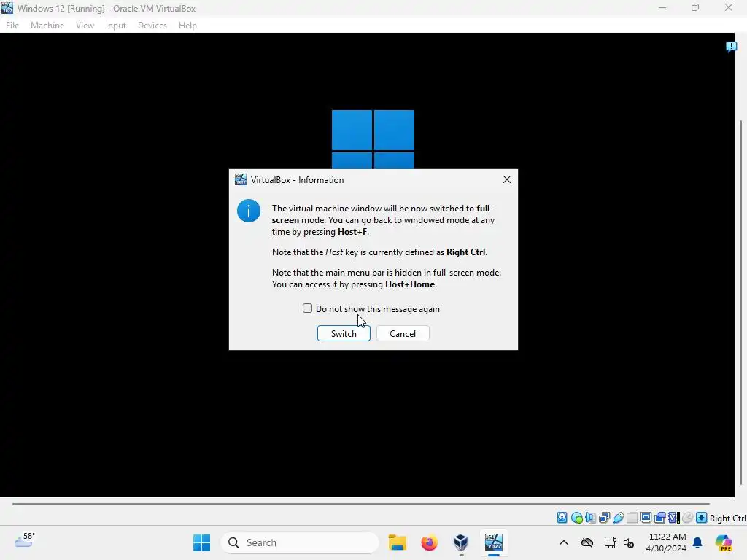Select the running VM taskbar icon
747x560 pixels.
[x=494, y=542]
